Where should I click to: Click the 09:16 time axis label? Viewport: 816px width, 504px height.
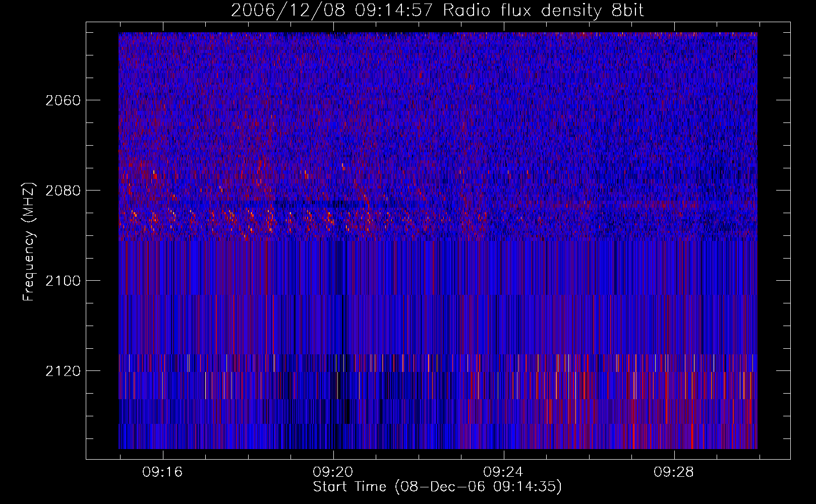[162, 472]
